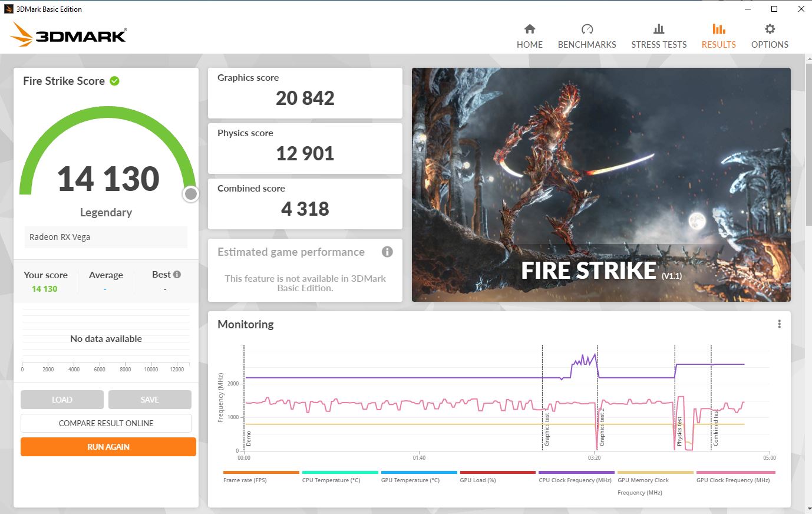Click the info icon next to the Best column

[178, 274]
